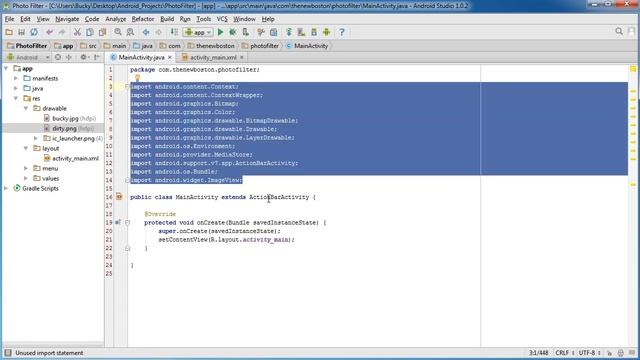
Task: Click the Debug bug icon
Action: 233,32
